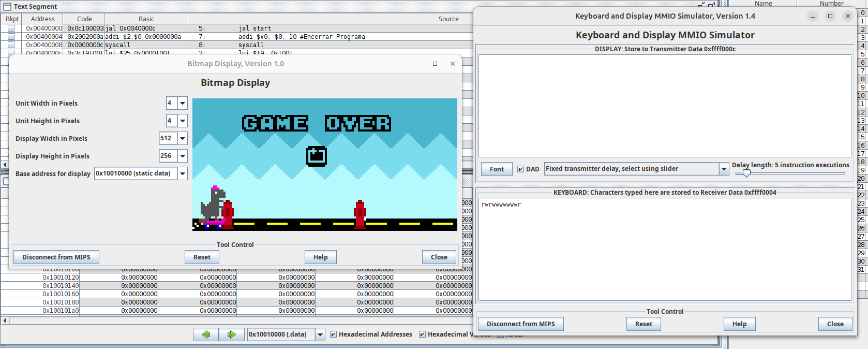The height and width of the screenshot is (349, 868).
Task: Select 'addi $v0, $0, 10' source line
Action: point(302,37)
